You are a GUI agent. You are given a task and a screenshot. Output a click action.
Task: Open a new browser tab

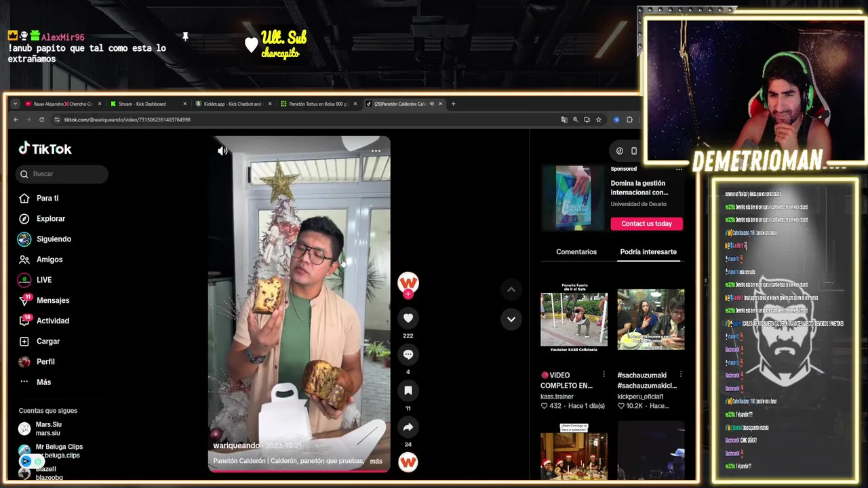454,104
